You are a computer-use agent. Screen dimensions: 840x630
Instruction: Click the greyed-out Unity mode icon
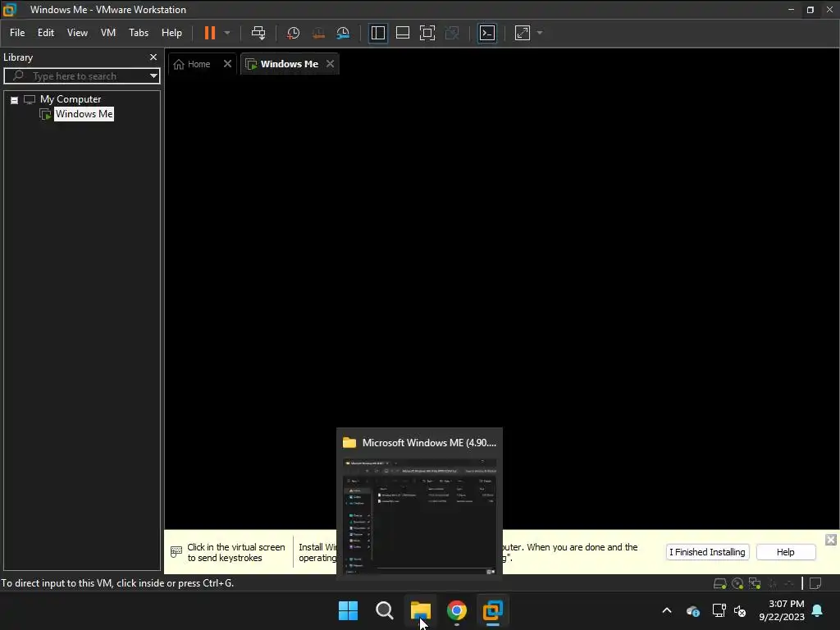[x=452, y=33]
